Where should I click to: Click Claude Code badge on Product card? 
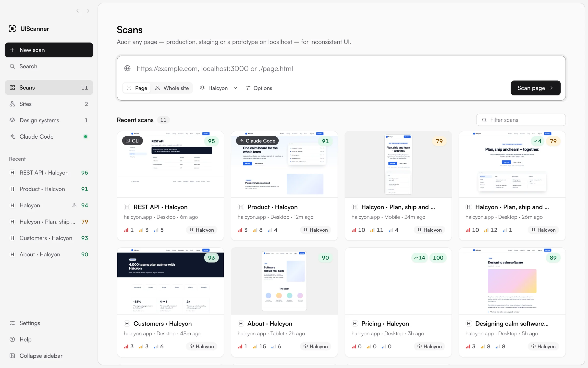(257, 141)
